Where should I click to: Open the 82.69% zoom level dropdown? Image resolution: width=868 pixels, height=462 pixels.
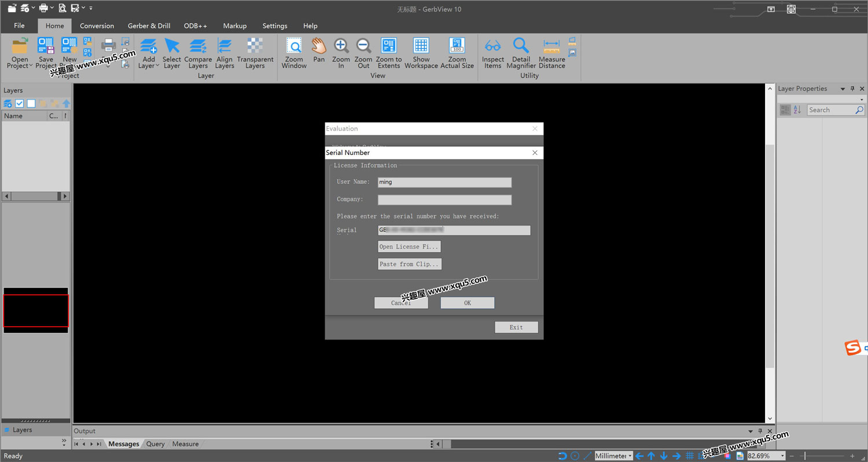[783, 456]
